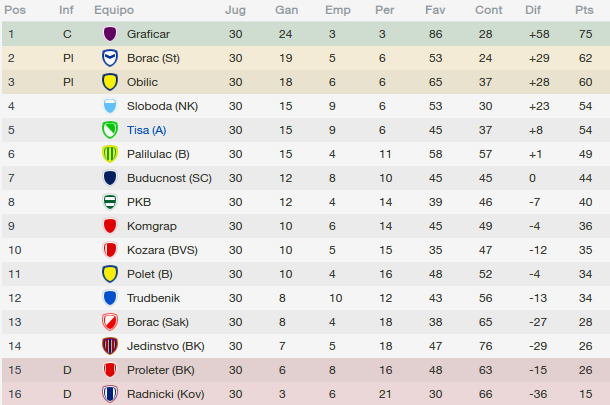610x405 pixels.
Task: Click the yellow Obilic club badge
Action: pyautogui.click(x=110, y=82)
